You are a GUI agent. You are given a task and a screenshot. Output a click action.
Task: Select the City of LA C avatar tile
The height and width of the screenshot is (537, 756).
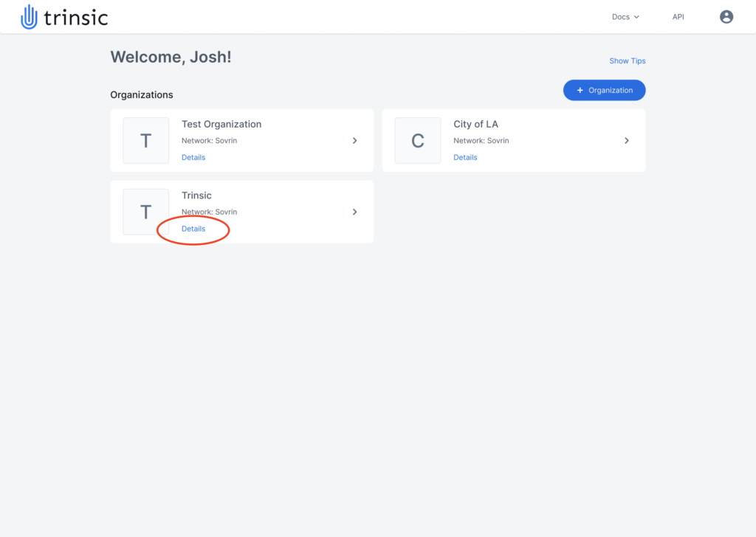click(x=418, y=141)
